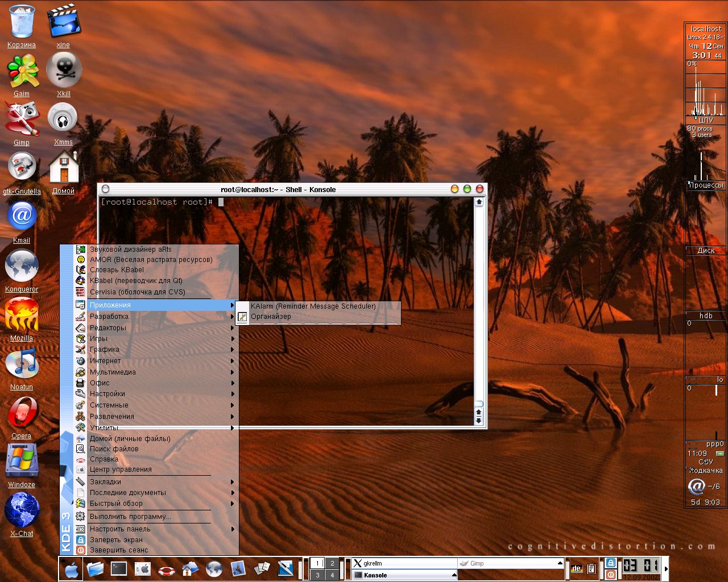Click Konsole scrollbar up arrow
This screenshot has height=582, width=728.
coord(479,202)
